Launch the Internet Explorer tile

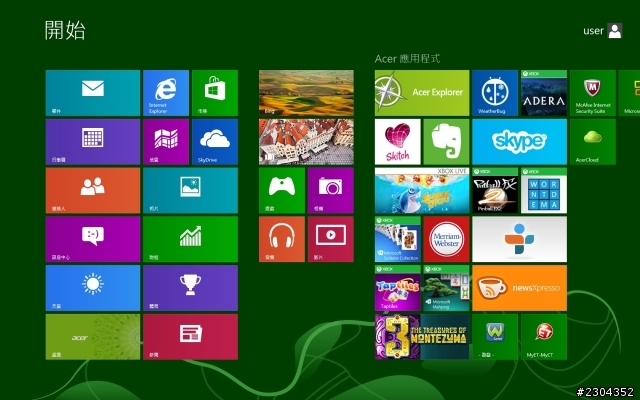tap(166, 93)
